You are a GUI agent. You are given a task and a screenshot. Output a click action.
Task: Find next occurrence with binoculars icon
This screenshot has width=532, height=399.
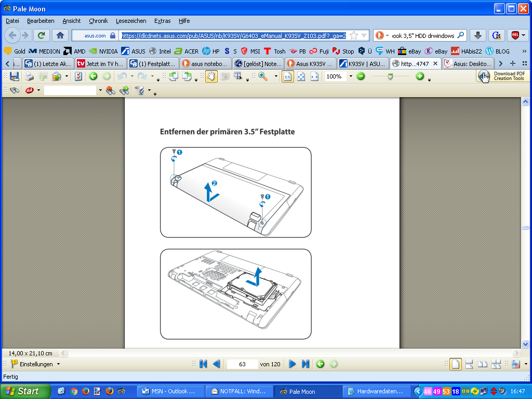(x=124, y=90)
